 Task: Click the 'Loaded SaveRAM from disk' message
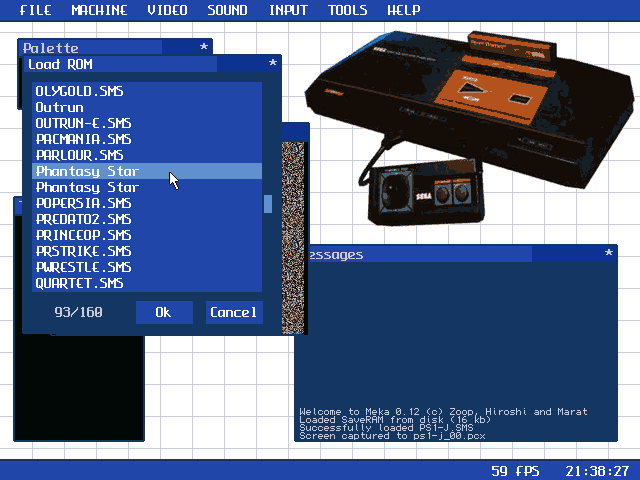(395, 420)
